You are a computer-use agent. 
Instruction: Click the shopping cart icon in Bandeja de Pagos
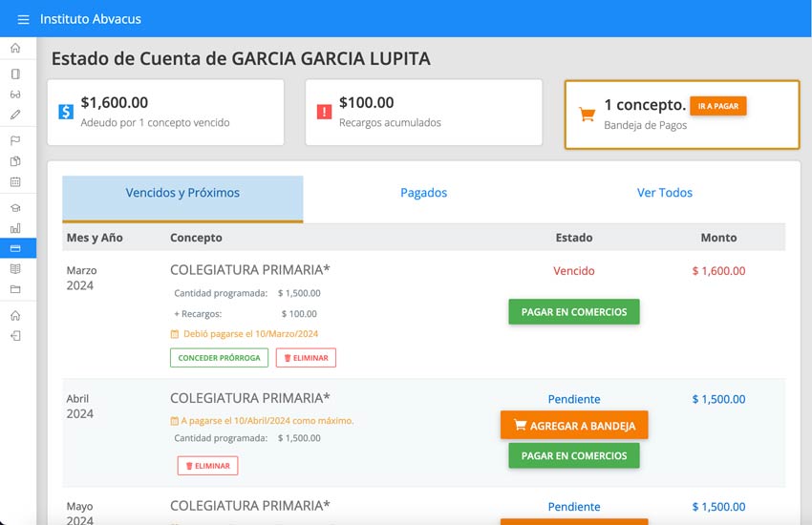coord(588,115)
